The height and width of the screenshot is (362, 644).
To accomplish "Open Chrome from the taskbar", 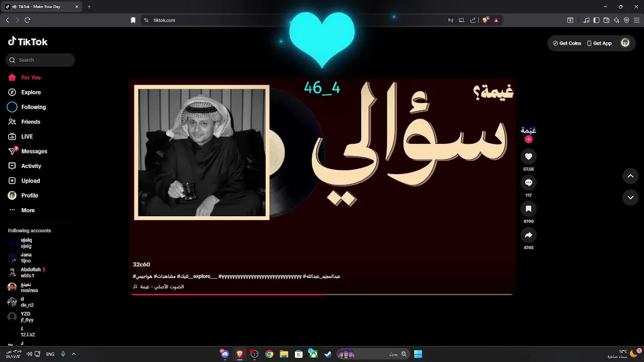I will (269, 354).
